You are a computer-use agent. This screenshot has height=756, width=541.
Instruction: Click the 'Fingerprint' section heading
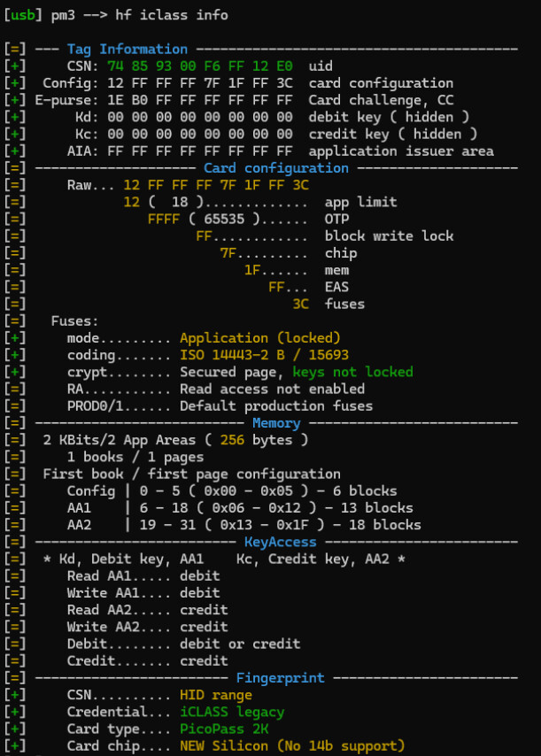(x=281, y=678)
